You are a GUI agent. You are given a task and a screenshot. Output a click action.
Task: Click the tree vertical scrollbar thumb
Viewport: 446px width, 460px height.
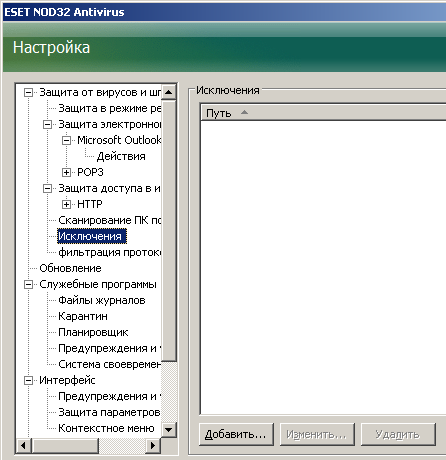169,231
